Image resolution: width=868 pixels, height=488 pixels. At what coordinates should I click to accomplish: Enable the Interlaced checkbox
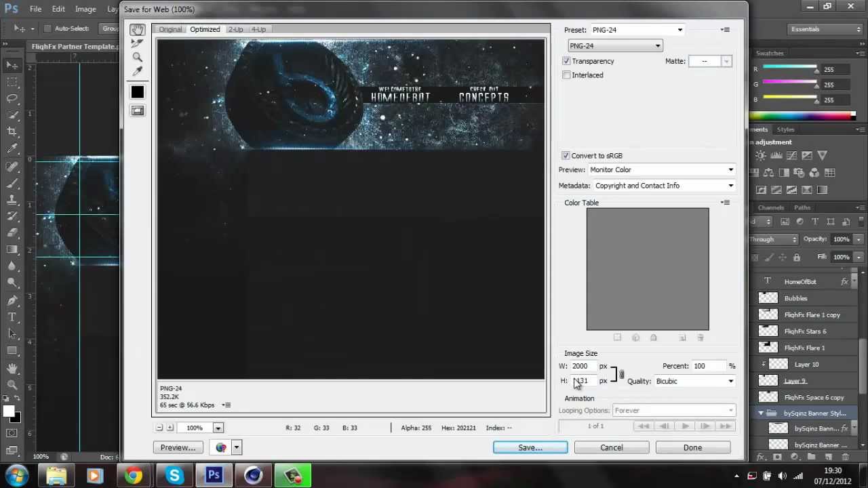pyautogui.click(x=566, y=75)
